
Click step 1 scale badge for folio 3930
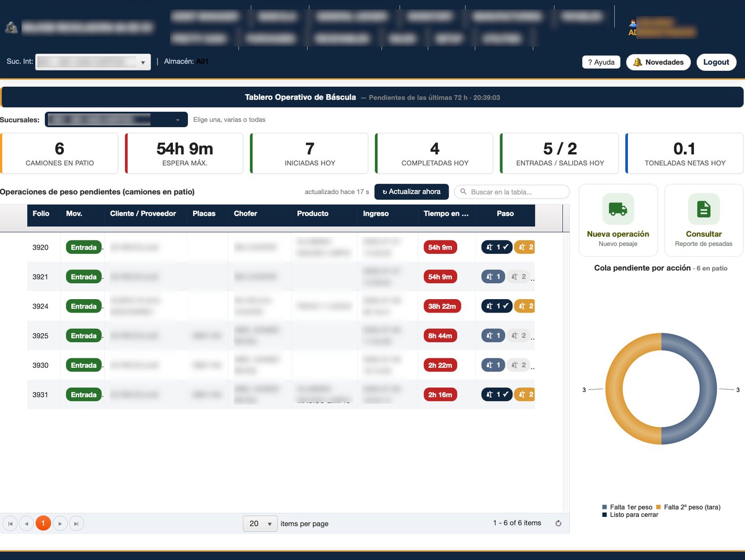pos(493,365)
